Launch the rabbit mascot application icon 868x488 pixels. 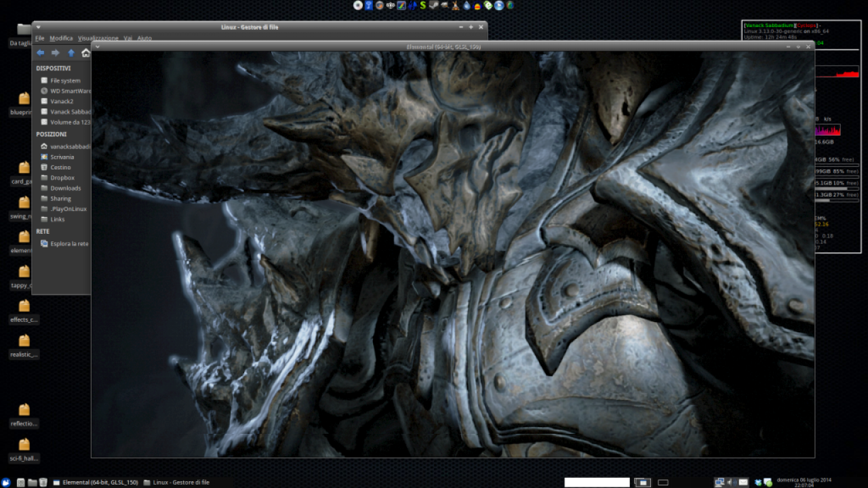click(456, 5)
